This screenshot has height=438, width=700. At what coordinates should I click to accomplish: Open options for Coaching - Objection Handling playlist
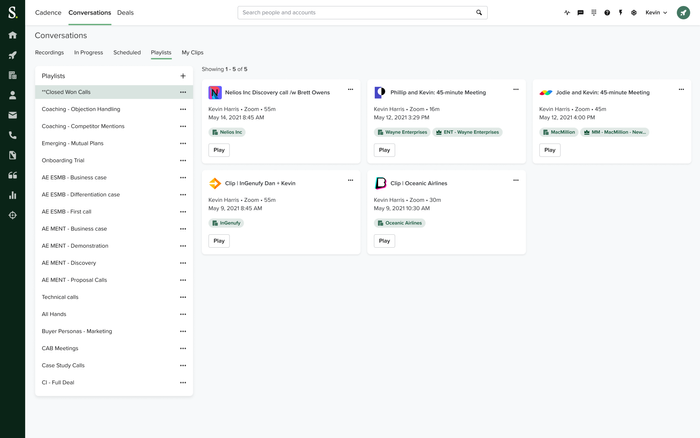(183, 109)
